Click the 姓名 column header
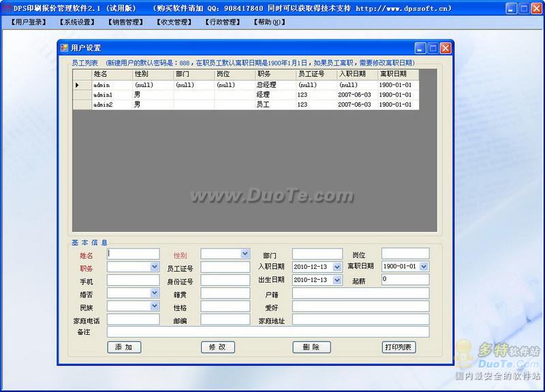This screenshot has width=545, height=392. (x=112, y=74)
